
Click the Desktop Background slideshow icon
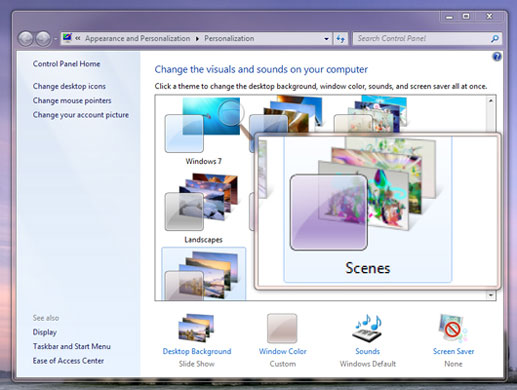[196, 328]
